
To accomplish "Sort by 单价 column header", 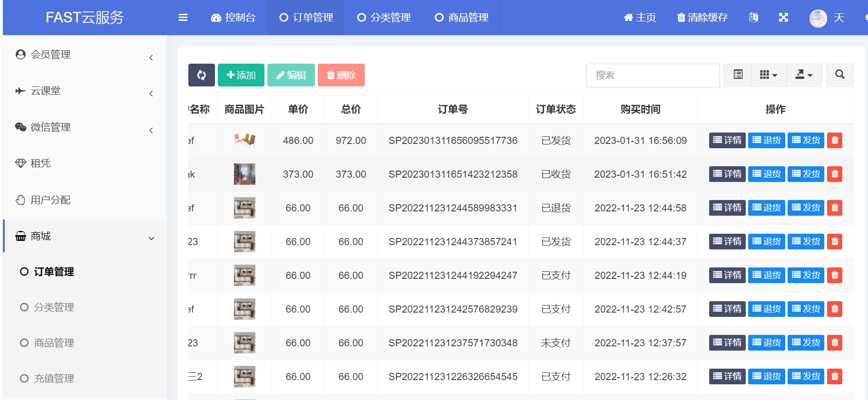I will point(298,109).
